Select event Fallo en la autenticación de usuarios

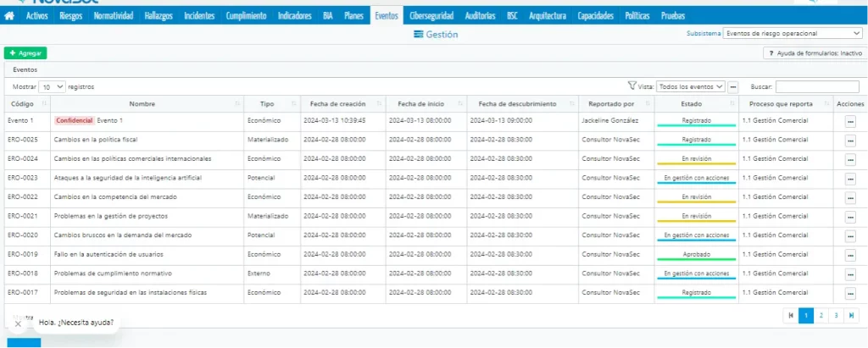click(108, 255)
